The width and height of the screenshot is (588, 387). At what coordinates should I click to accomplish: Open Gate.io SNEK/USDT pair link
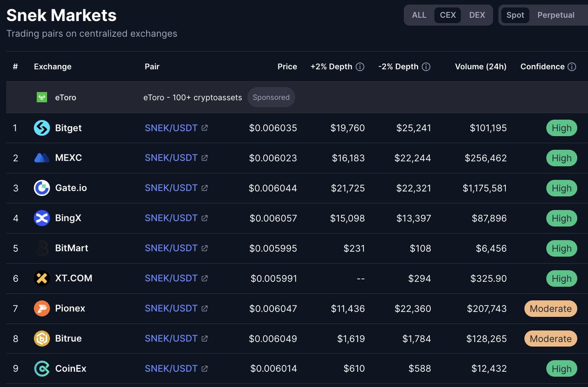point(171,188)
